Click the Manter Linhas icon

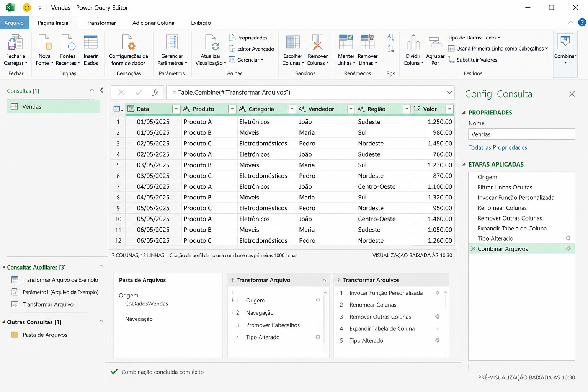click(346, 42)
